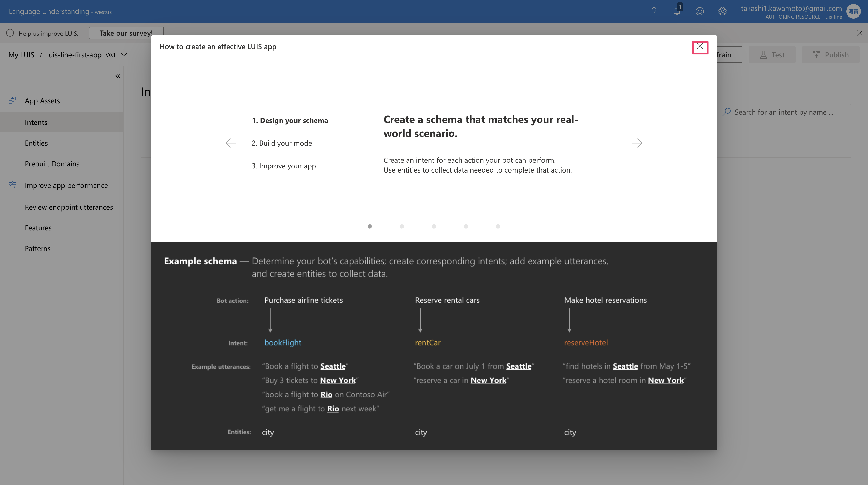The height and width of the screenshot is (485, 868).
Task: Open the help question mark icon
Action: coord(654,11)
